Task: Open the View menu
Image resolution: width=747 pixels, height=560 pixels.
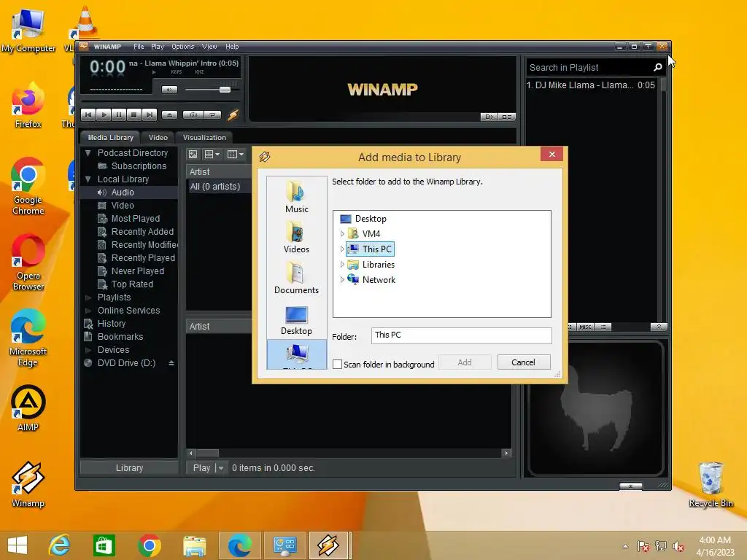Action: pyautogui.click(x=209, y=46)
